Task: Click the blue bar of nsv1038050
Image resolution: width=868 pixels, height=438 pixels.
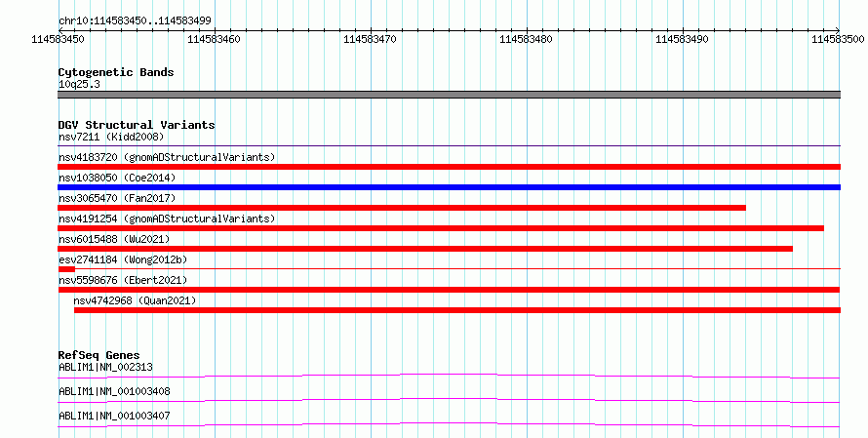Action: tap(449, 187)
